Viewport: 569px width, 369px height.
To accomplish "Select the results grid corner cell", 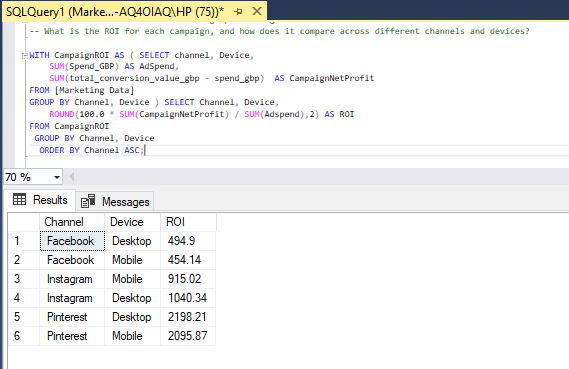I will (24, 222).
